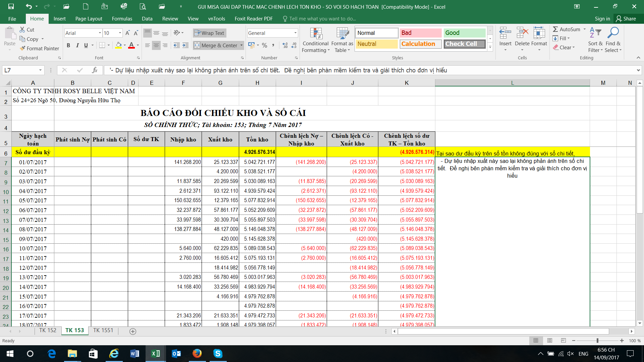Click the zoom slider handle

(x=597, y=341)
